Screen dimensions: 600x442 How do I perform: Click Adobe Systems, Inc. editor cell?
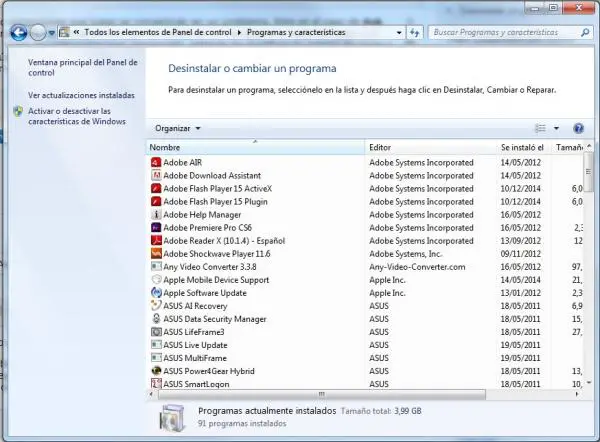406,254
